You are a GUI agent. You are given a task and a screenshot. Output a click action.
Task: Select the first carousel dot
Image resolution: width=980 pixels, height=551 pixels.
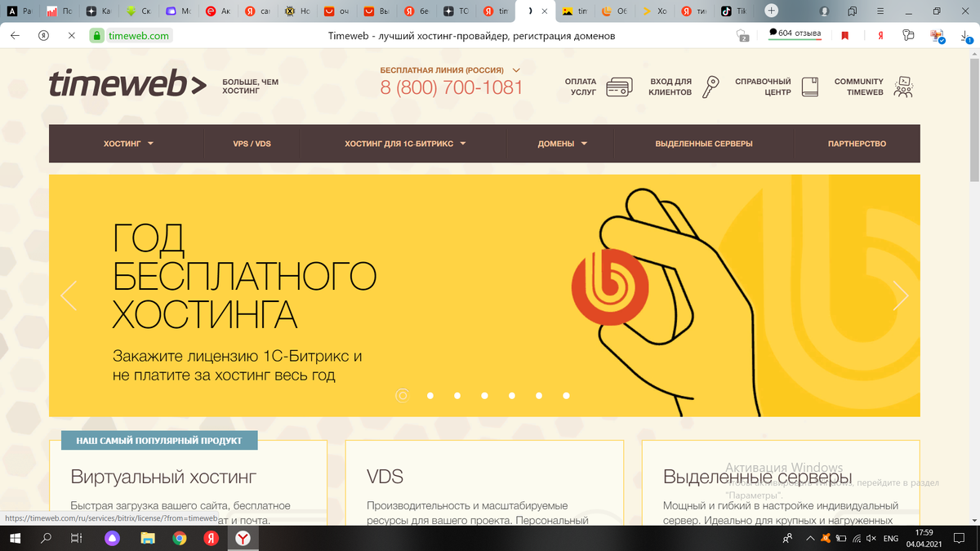pyautogui.click(x=402, y=395)
